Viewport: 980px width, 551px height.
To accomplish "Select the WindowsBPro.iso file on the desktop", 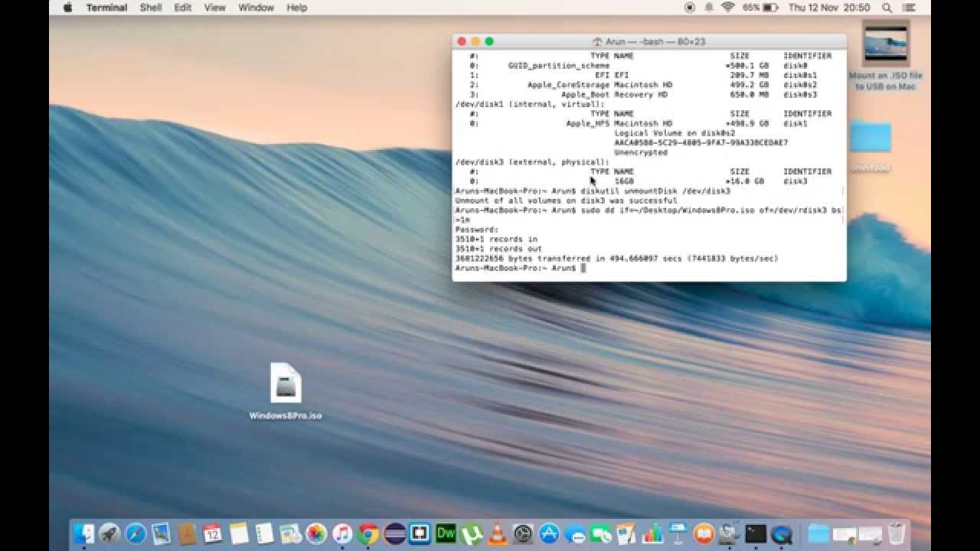I will tap(286, 390).
